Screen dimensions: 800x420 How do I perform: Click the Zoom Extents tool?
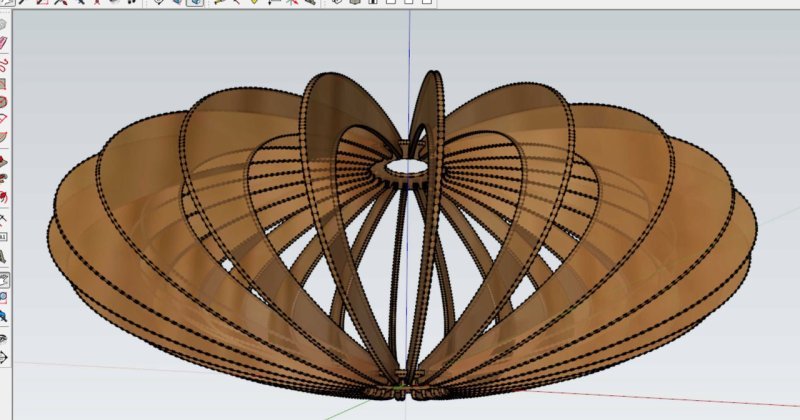pos(3,317)
